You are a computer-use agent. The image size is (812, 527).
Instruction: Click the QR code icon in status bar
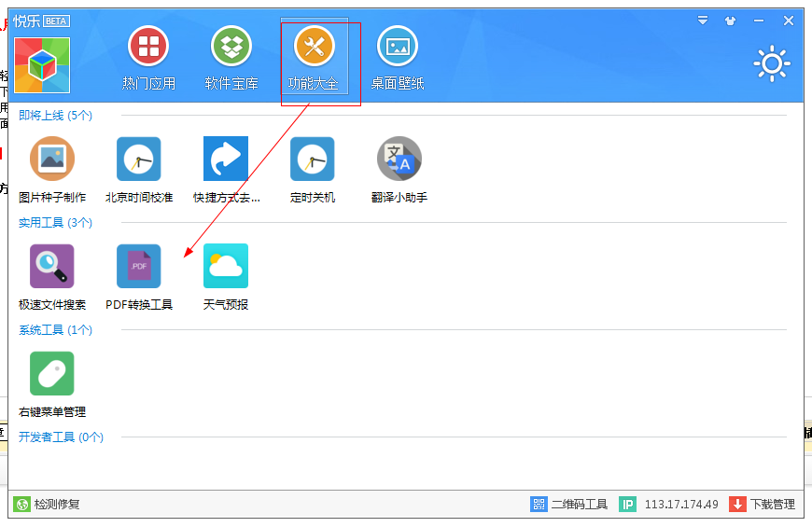539,505
